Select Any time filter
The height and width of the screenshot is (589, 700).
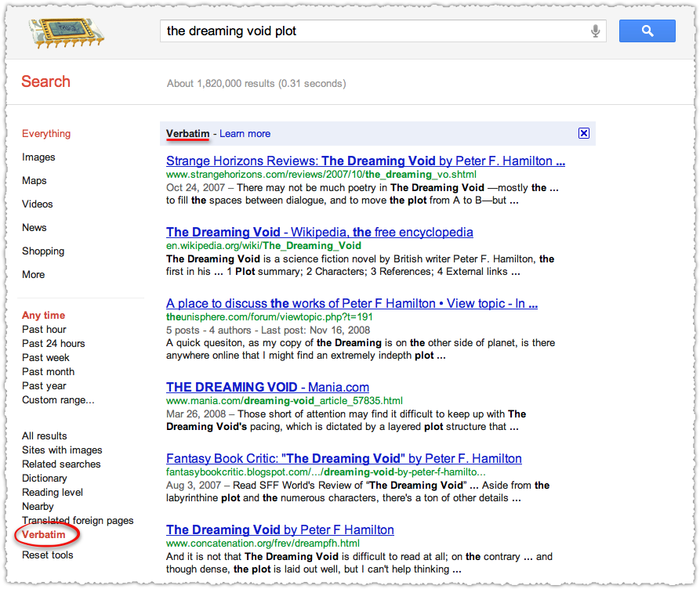pos(44,315)
